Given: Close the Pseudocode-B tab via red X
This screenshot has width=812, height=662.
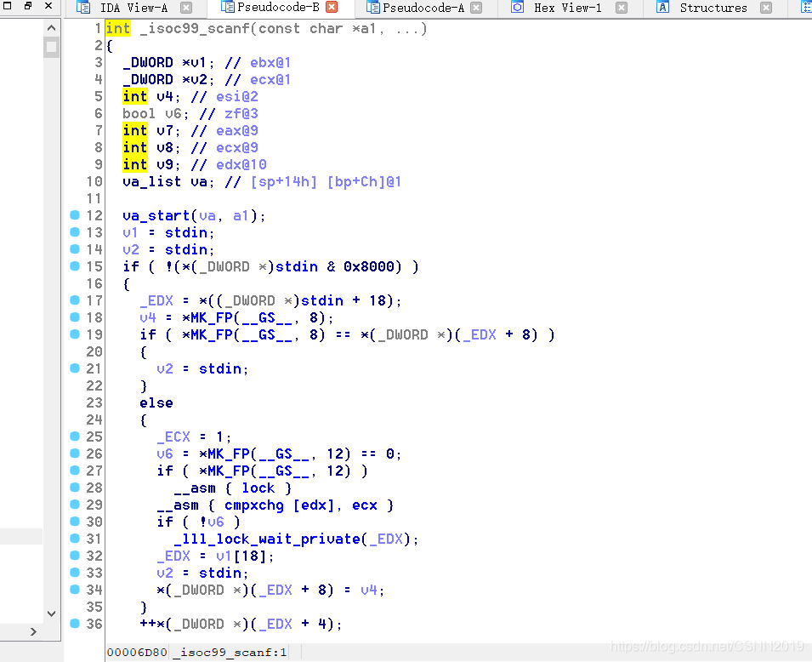Looking at the screenshot, I should point(332,7).
